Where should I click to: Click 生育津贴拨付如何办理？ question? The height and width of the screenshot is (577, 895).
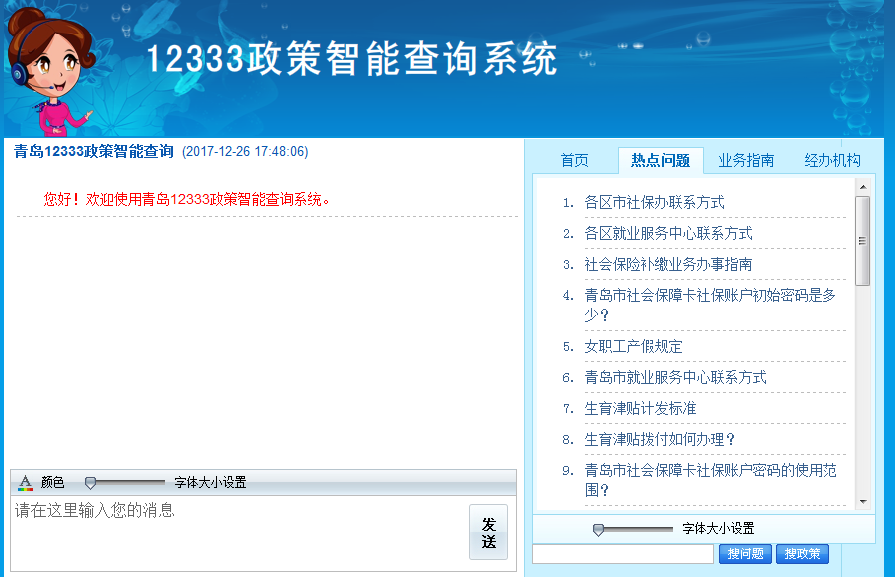pos(660,440)
